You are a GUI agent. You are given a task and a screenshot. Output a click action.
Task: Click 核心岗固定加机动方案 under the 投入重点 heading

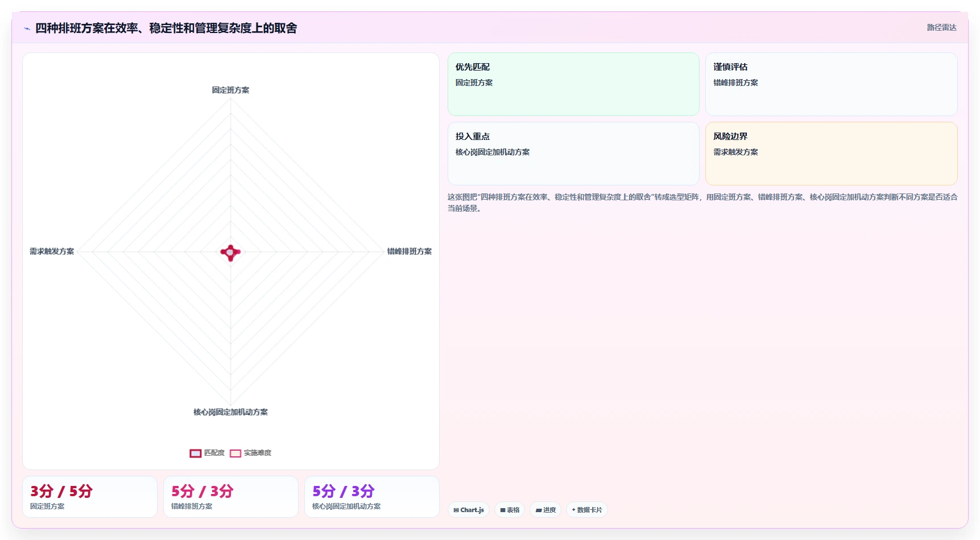[x=492, y=152]
